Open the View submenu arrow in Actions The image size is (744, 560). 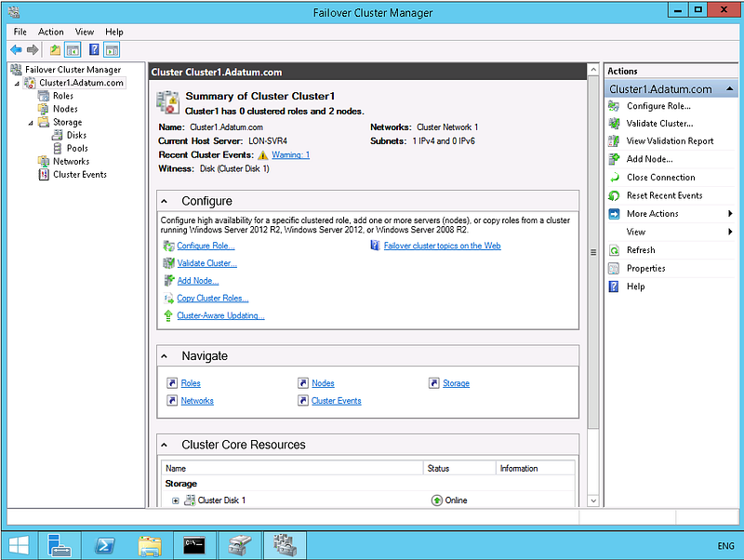tap(730, 232)
